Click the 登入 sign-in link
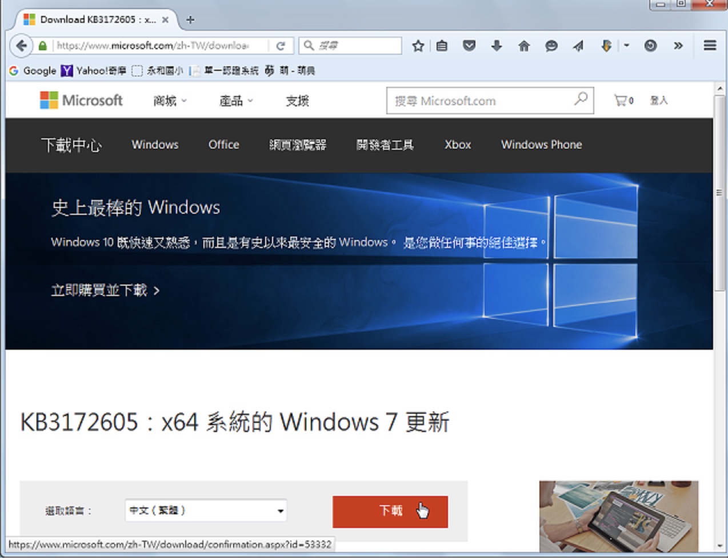 [x=659, y=101]
